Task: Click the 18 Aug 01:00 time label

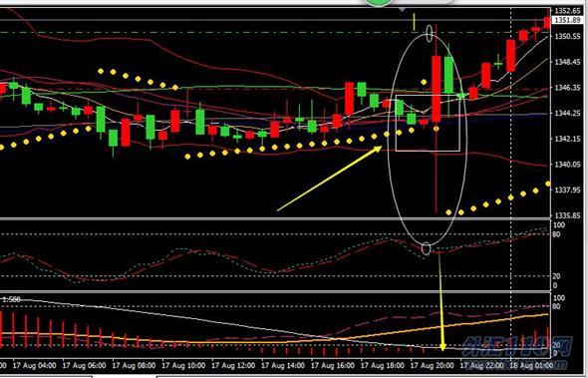Action: tap(532, 365)
